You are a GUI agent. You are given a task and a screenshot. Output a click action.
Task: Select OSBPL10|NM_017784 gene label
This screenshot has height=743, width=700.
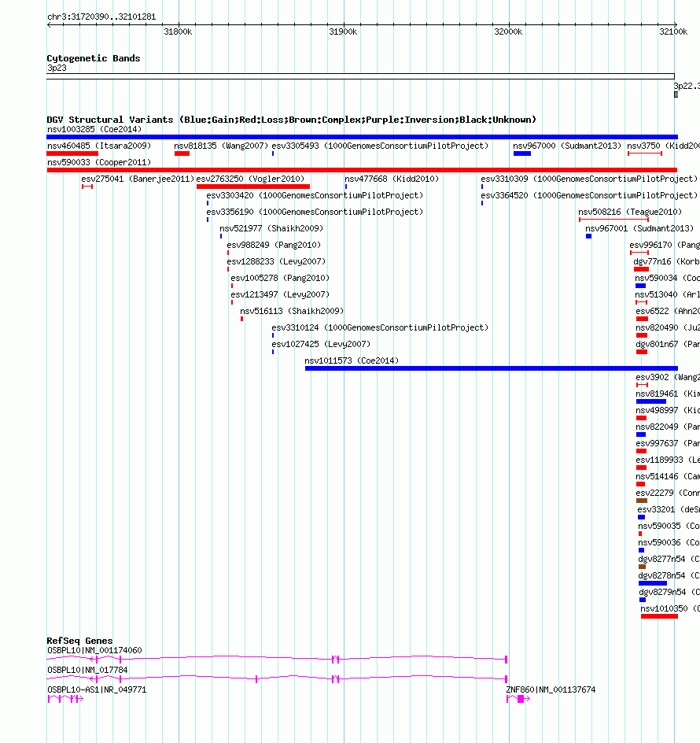[87, 671]
